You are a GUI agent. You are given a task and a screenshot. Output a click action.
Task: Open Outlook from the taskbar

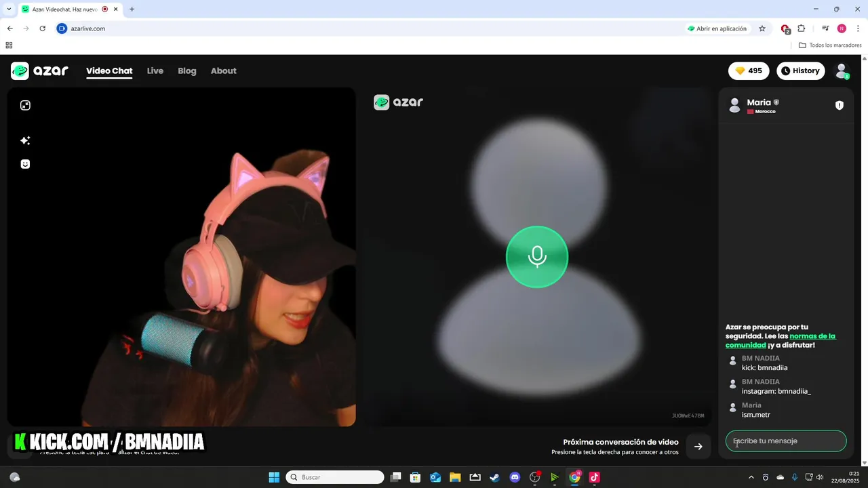pos(435,477)
